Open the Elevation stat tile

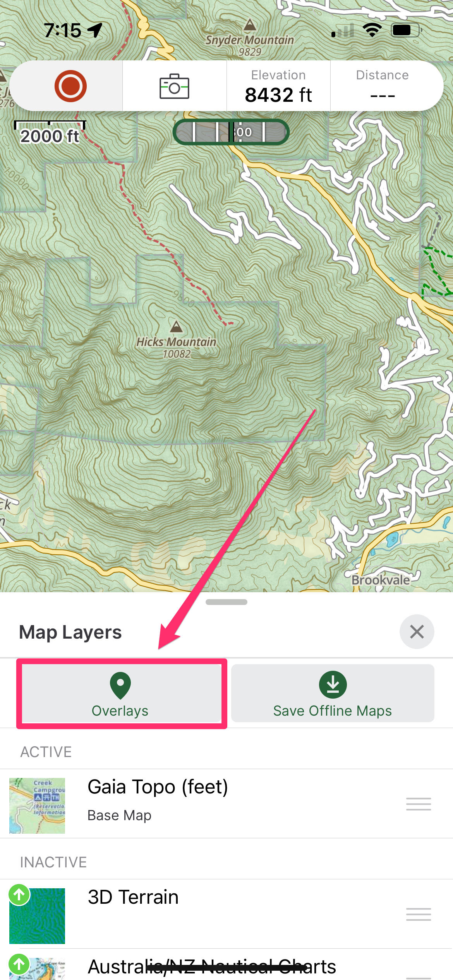coord(278,86)
